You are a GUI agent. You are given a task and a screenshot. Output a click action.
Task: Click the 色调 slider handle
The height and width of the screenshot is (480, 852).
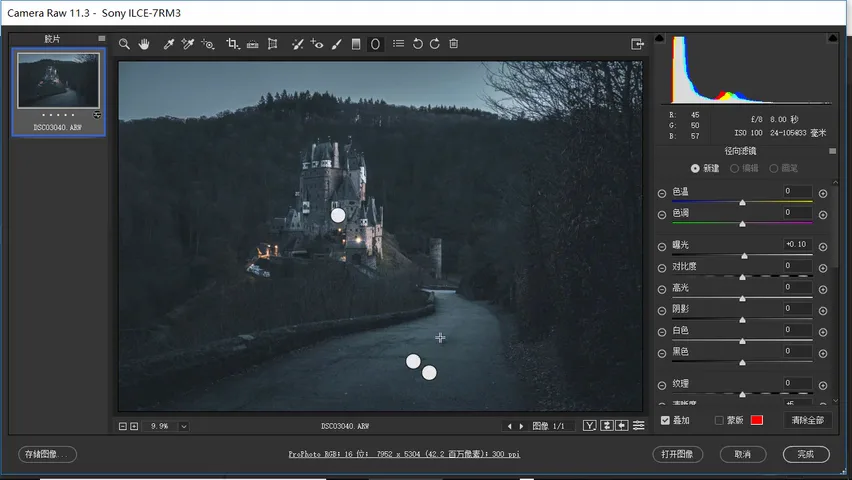(742, 224)
